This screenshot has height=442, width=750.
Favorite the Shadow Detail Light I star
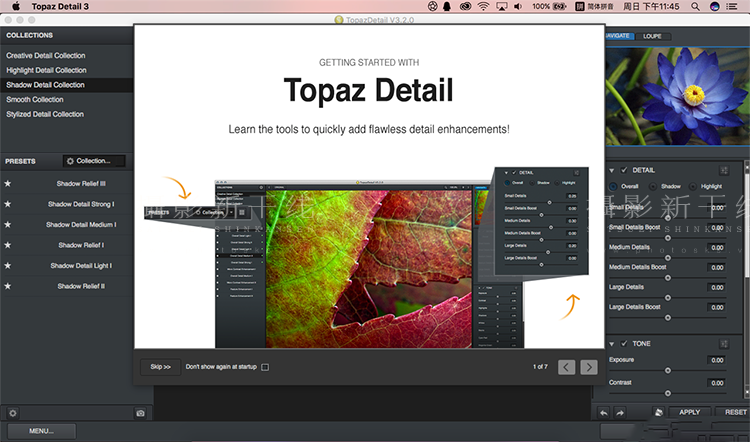pos(8,265)
